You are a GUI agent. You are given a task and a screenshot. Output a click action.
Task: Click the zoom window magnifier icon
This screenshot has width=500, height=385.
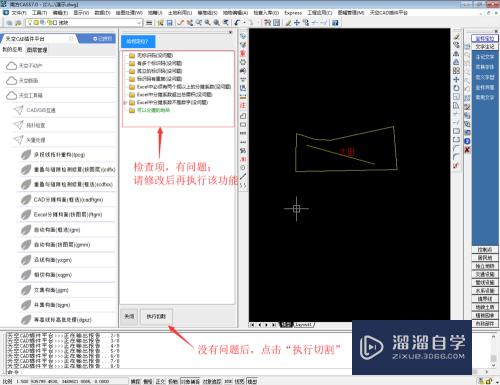tap(207, 23)
